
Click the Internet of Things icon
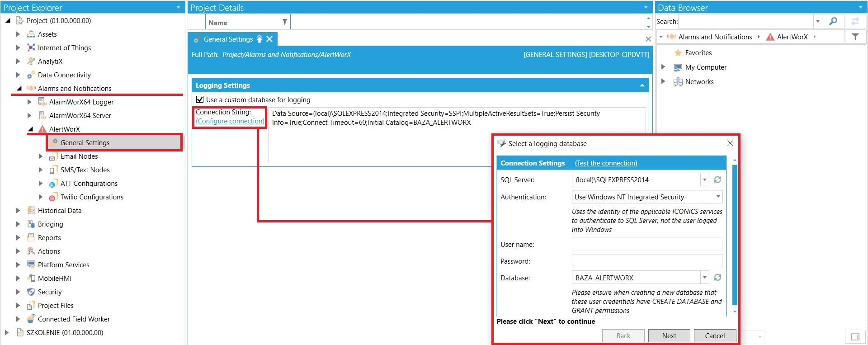(31, 47)
